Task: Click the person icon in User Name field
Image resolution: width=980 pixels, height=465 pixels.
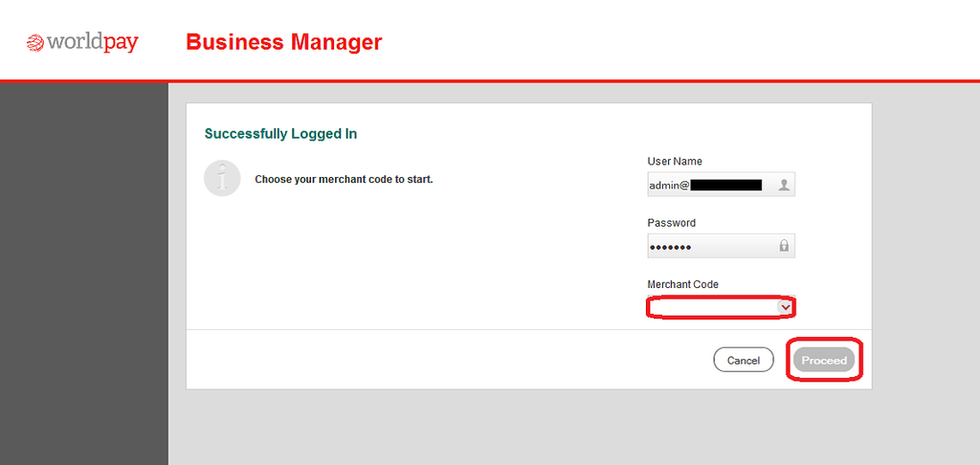Action: [784, 185]
